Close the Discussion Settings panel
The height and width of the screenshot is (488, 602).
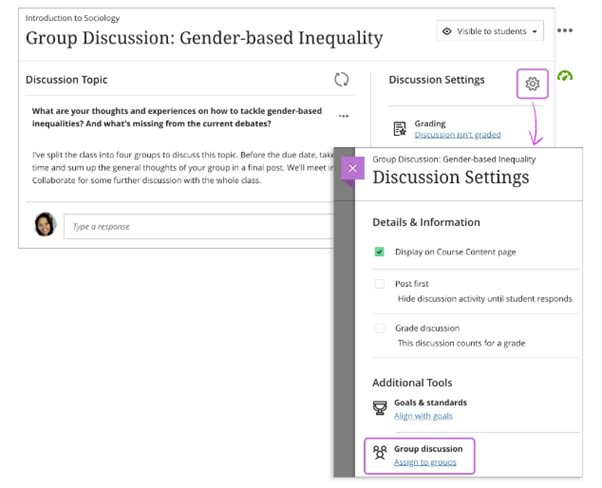pyautogui.click(x=352, y=169)
